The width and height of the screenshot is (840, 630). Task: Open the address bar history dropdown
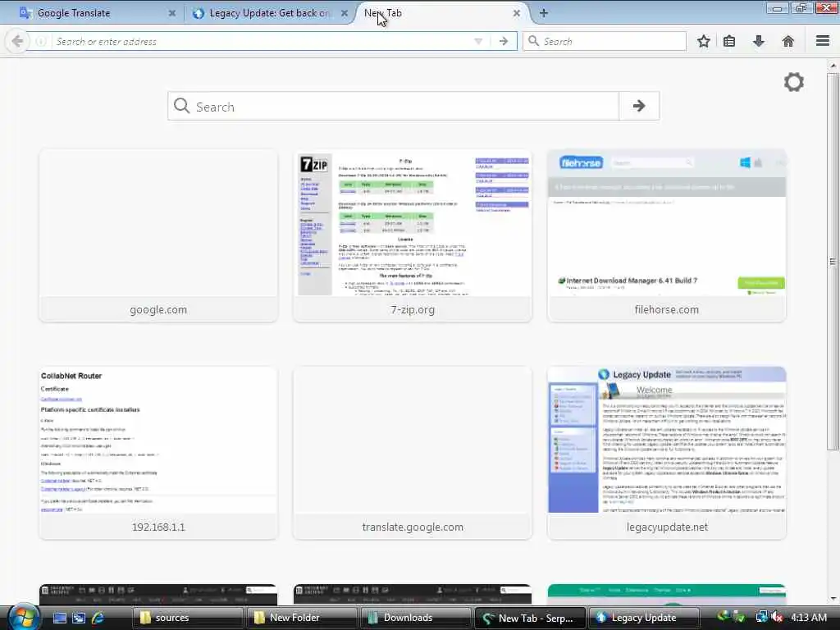[478, 41]
